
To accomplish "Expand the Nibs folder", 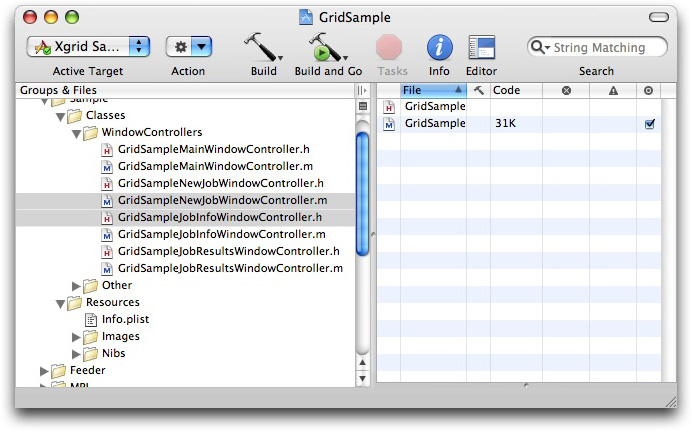I will (76, 354).
